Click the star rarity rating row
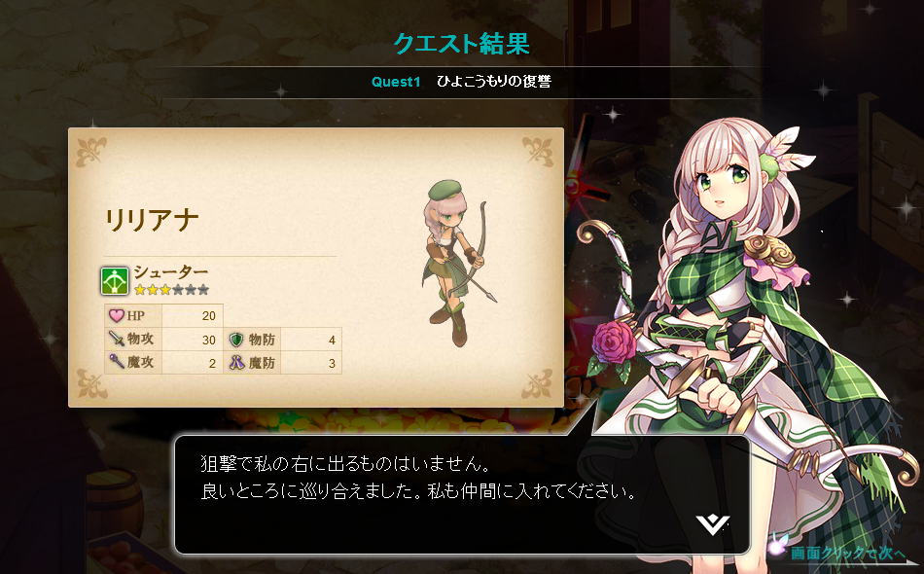 [x=171, y=289]
